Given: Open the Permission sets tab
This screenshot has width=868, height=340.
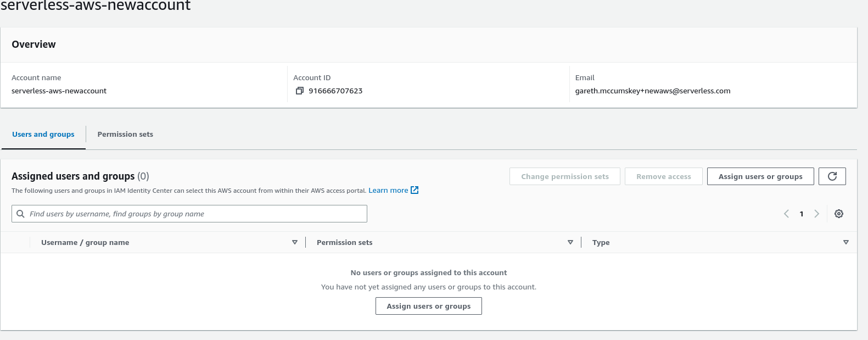Looking at the screenshot, I should coord(125,134).
